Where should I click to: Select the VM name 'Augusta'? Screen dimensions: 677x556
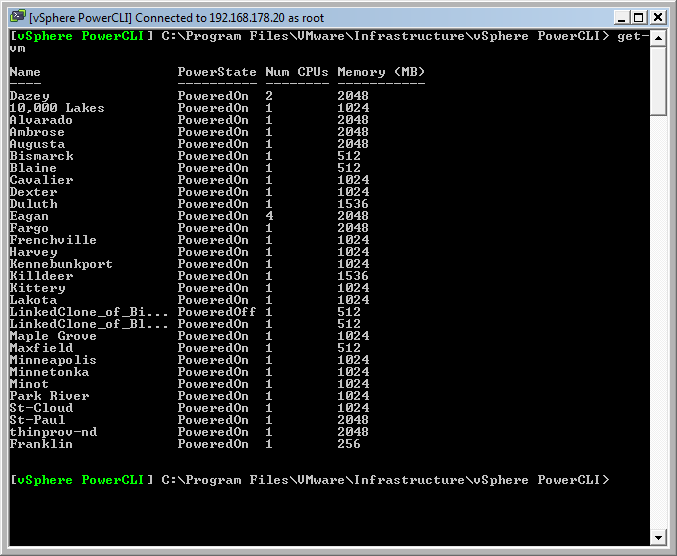click(37, 144)
